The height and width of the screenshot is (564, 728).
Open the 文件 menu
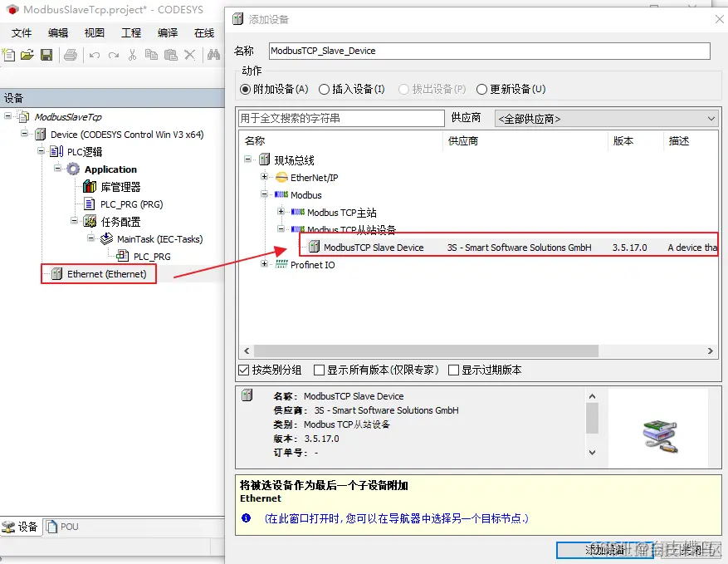click(x=22, y=33)
